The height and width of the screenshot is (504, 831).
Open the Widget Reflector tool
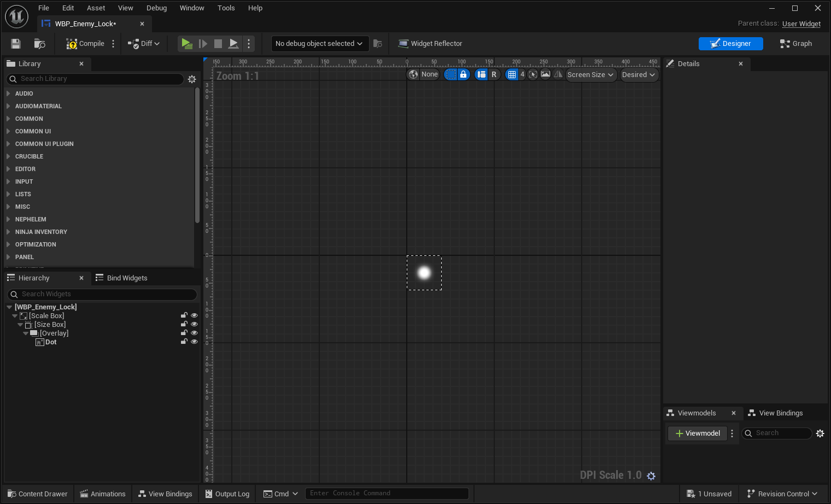click(430, 44)
